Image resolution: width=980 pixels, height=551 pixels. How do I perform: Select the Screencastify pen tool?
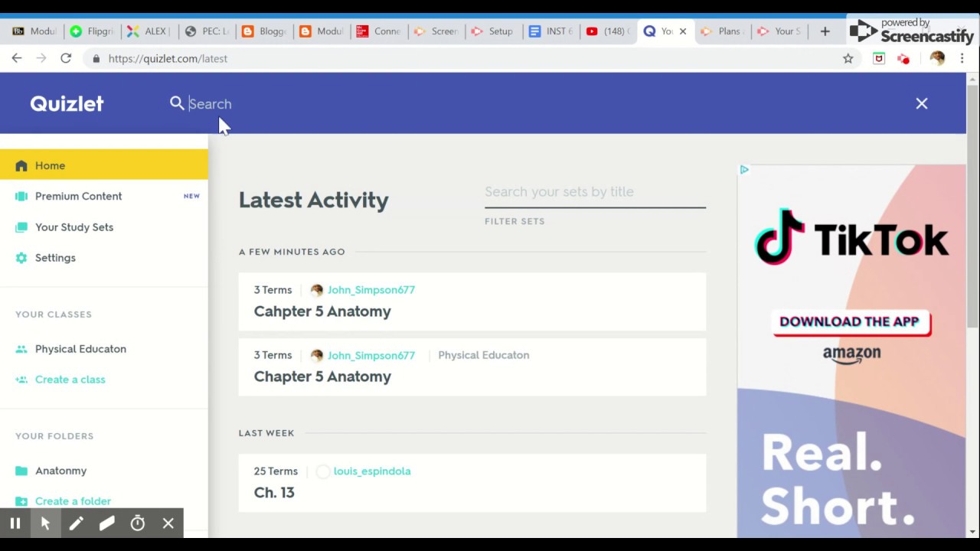pos(76,523)
